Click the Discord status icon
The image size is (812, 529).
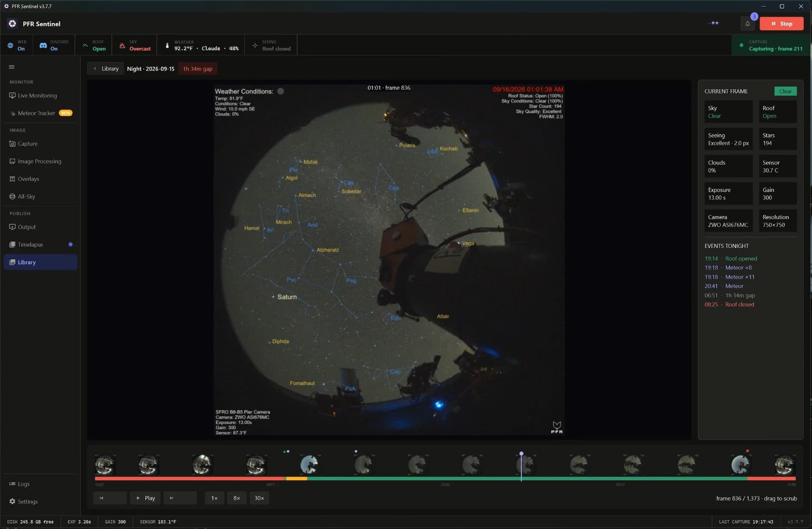(x=43, y=45)
